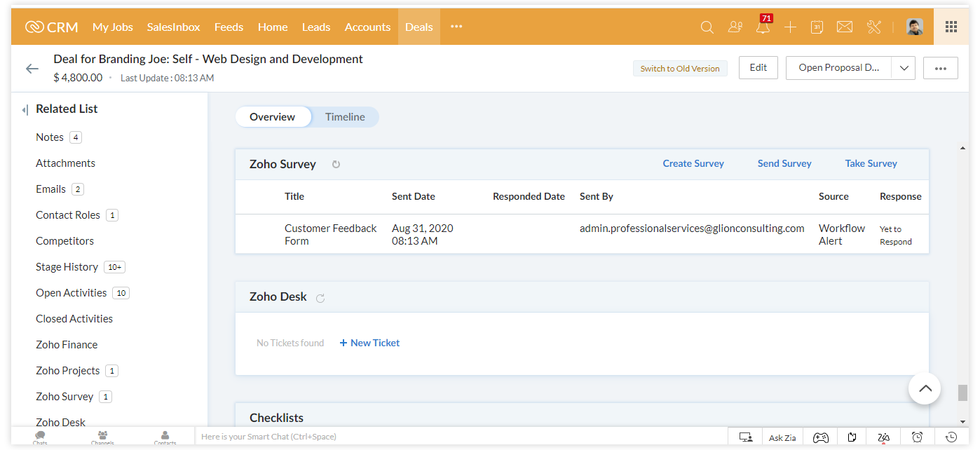Viewport: 980px width, 450px height.
Task: Open the alarm clock reminders icon
Action: tap(917, 437)
